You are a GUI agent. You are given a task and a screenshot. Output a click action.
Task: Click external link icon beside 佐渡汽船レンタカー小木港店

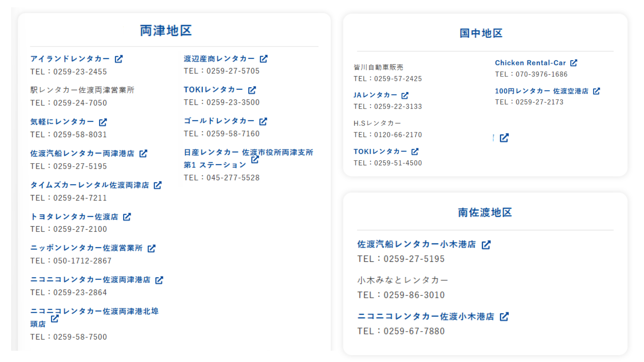[486, 245]
